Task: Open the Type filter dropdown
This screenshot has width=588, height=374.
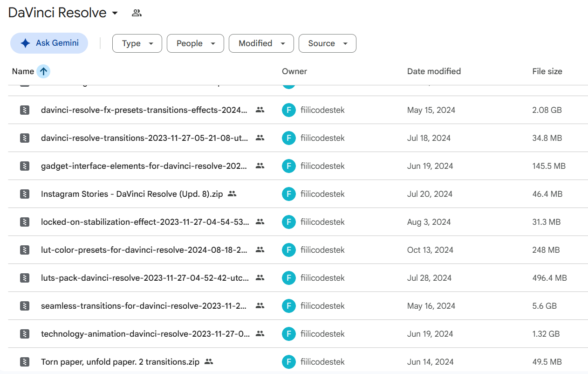Action: coord(137,43)
